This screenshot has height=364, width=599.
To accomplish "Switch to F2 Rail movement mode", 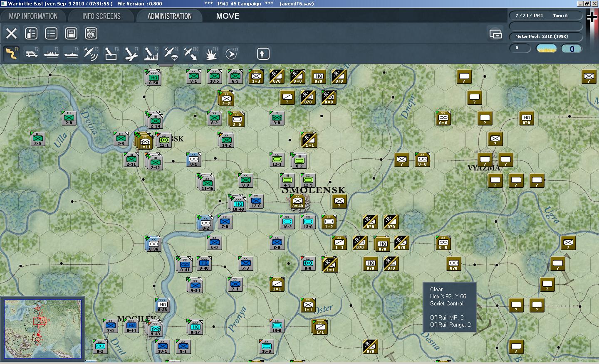I will pos(32,54).
